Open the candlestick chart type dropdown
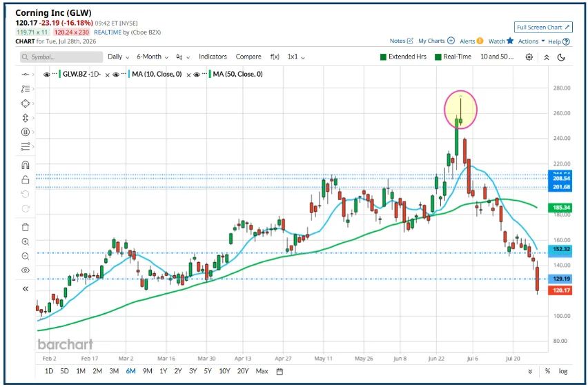The width and height of the screenshot is (588, 387). coord(183,57)
